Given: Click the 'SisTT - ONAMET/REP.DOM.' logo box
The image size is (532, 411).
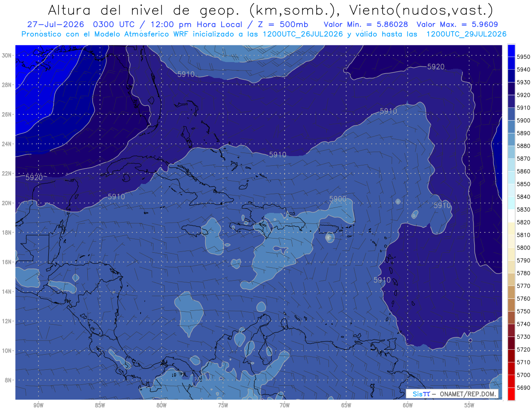Looking at the screenshot, I should click(452, 394).
